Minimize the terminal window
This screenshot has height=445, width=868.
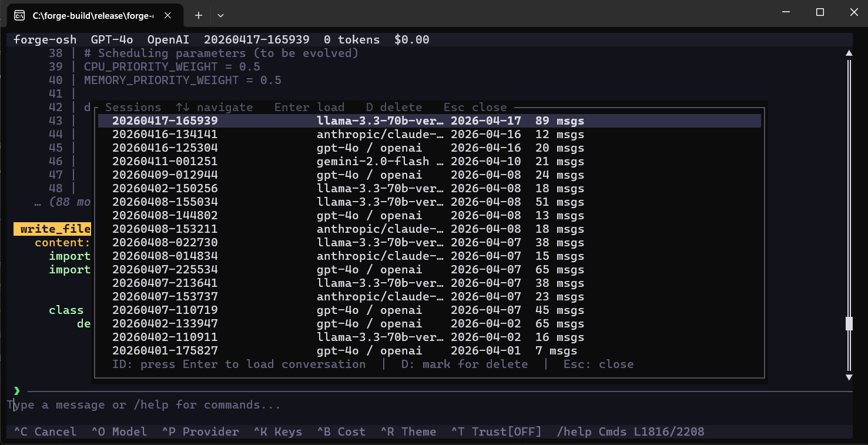pos(787,12)
